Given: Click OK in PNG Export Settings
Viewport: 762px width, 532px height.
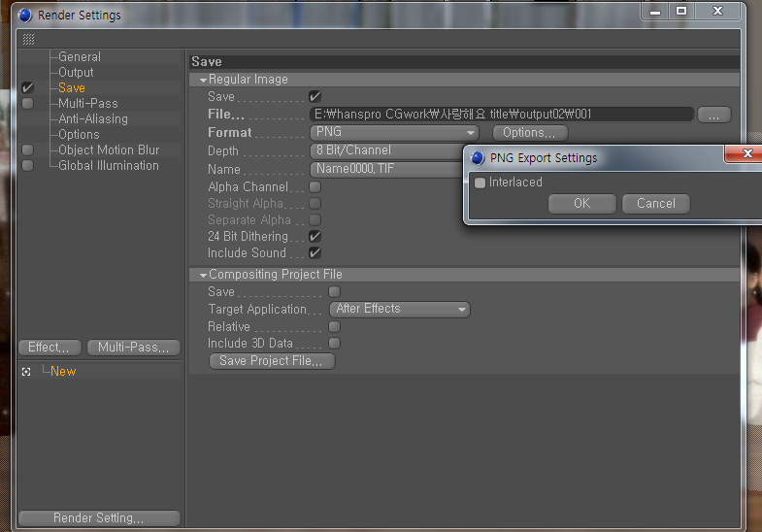Looking at the screenshot, I should tap(582, 204).
